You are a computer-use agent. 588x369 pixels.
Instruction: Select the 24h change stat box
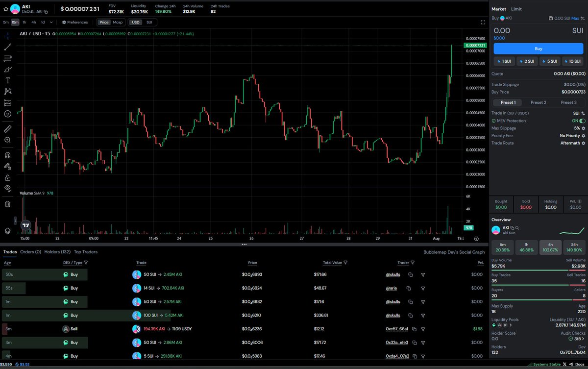574,247
